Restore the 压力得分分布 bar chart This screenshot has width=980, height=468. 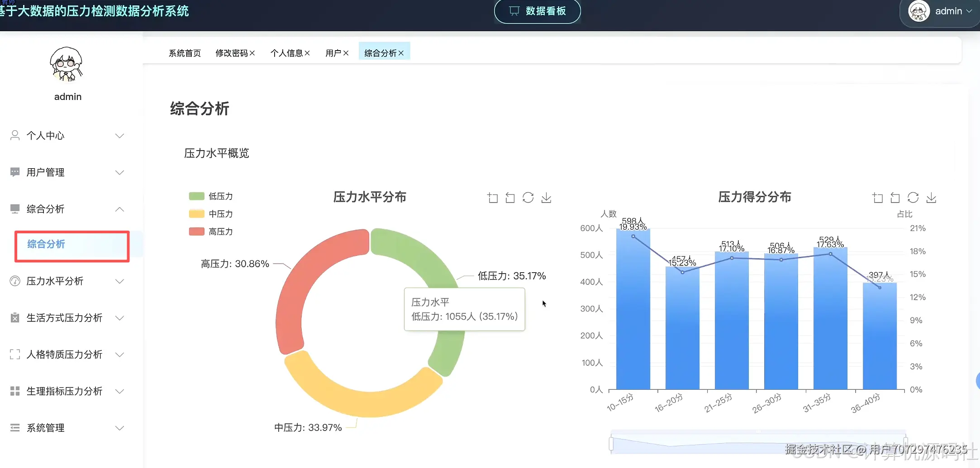[x=895, y=198]
